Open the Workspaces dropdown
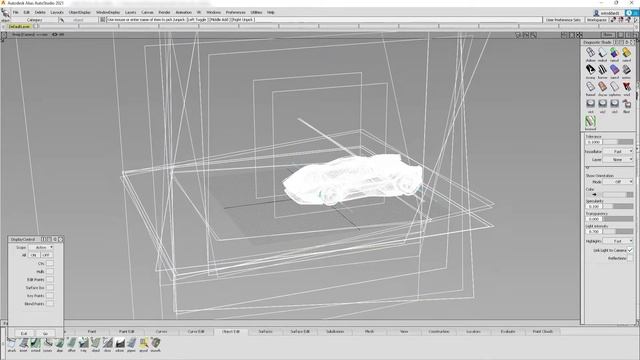This screenshot has height=360, width=640. pyautogui.click(x=597, y=20)
